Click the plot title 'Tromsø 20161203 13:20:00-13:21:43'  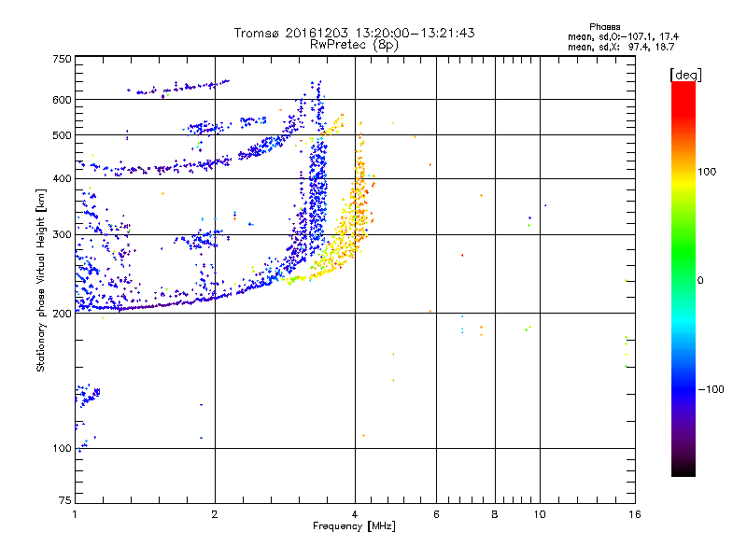point(354,33)
